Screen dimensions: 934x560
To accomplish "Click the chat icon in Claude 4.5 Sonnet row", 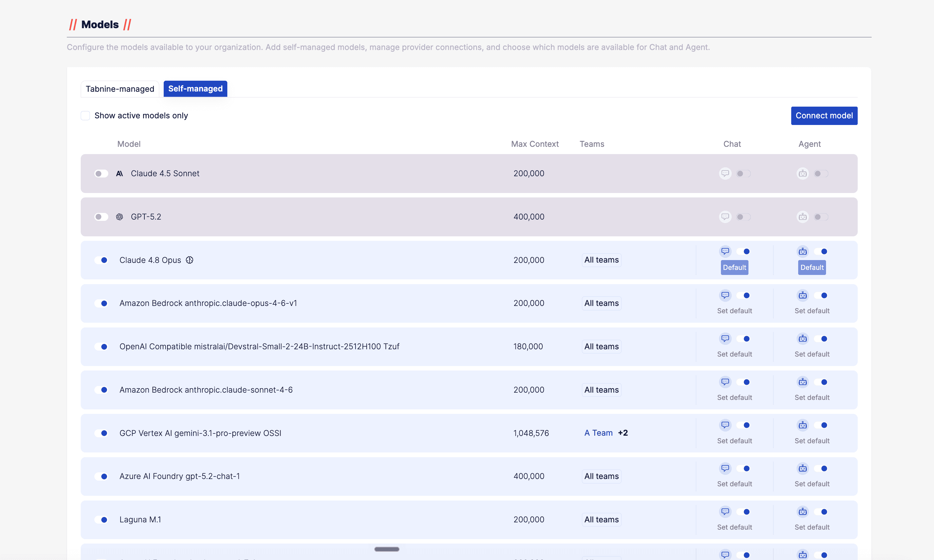I will tap(725, 173).
